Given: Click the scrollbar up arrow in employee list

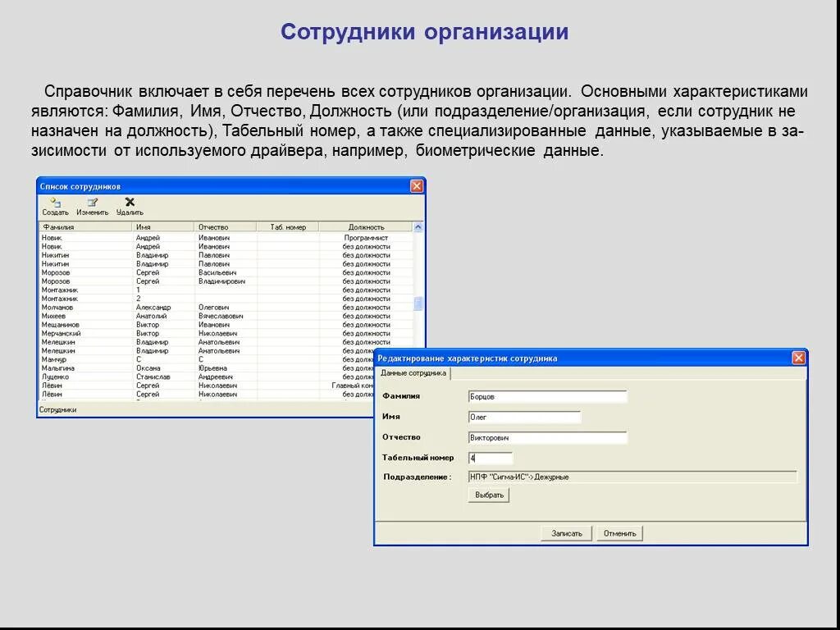Looking at the screenshot, I should 418,226.
